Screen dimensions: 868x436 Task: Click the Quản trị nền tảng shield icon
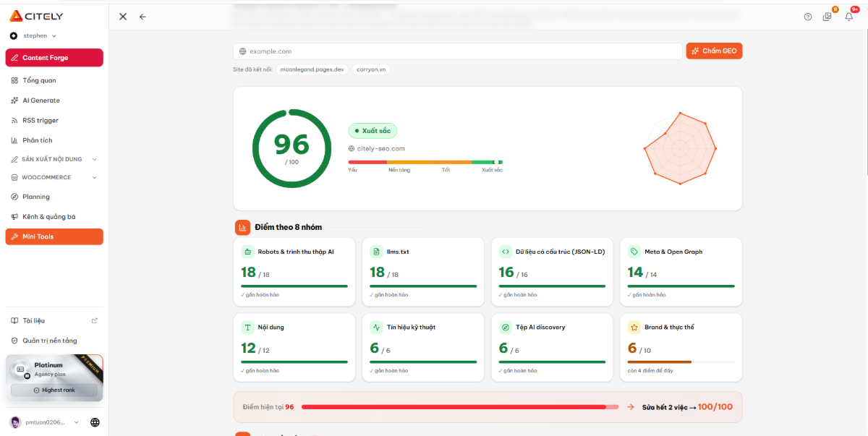(14, 341)
